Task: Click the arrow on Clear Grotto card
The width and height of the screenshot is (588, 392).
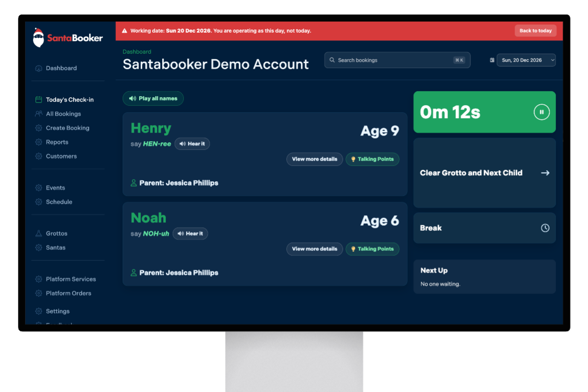Action: [545, 173]
